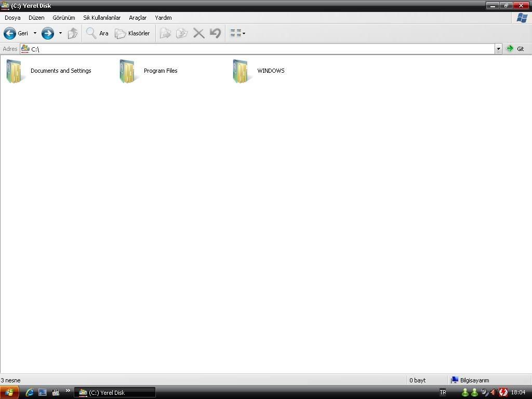This screenshot has height=399, width=532.
Task: Click the Delete X toolbar icon
Action: tap(199, 33)
